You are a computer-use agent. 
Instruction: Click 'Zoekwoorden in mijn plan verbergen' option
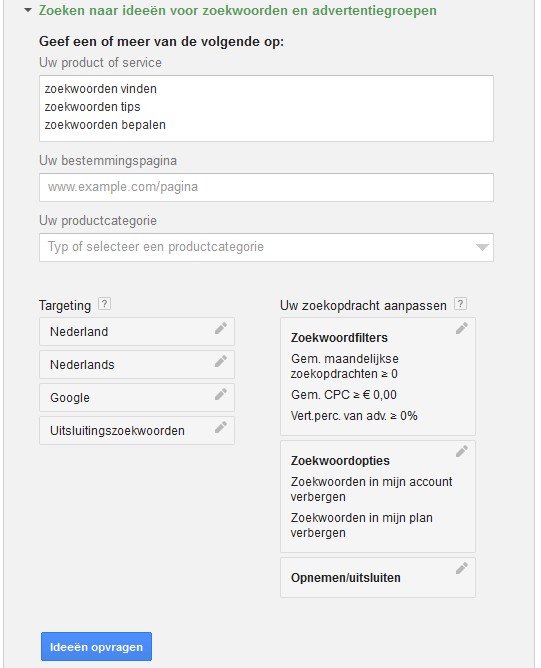click(362, 525)
